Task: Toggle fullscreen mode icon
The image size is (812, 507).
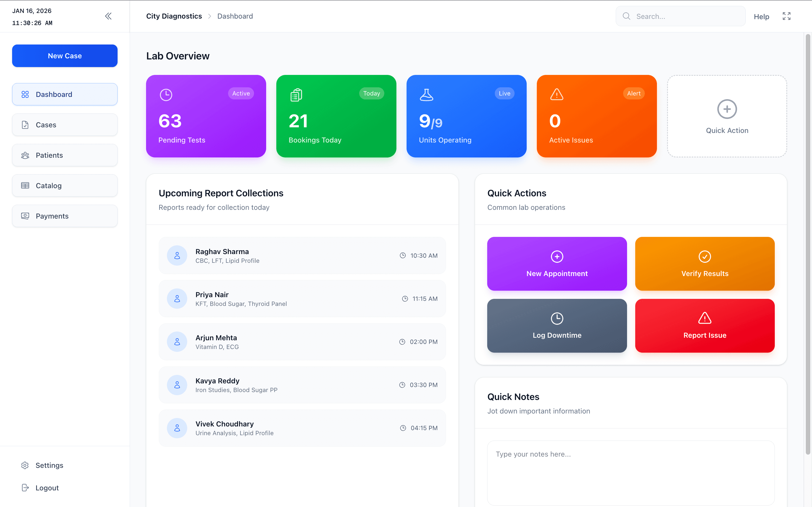Action: coord(786,16)
